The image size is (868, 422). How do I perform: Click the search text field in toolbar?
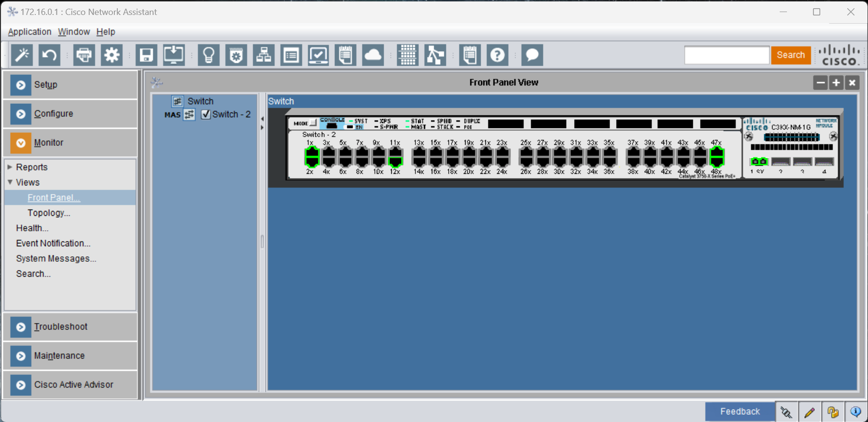click(x=727, y=55)
